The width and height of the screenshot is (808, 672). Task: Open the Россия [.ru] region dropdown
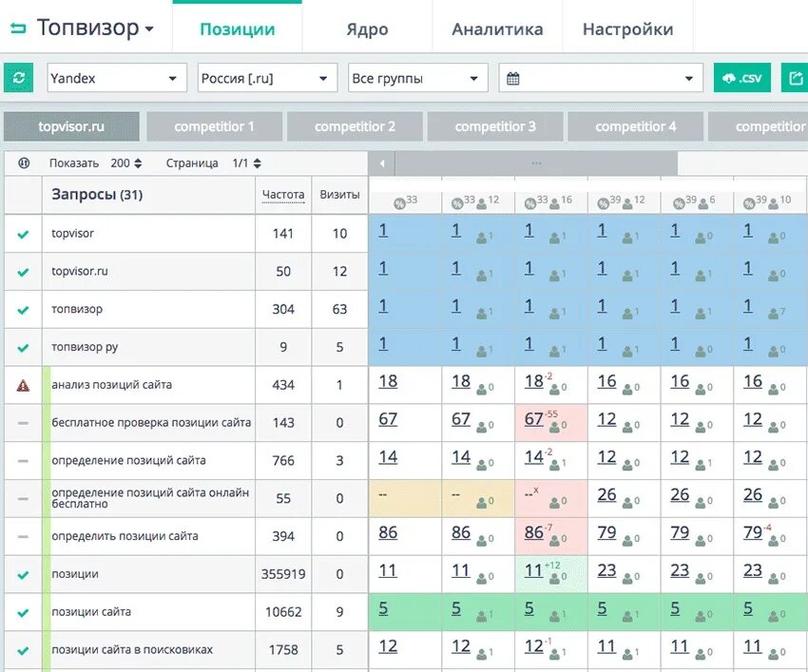point(266,77)
